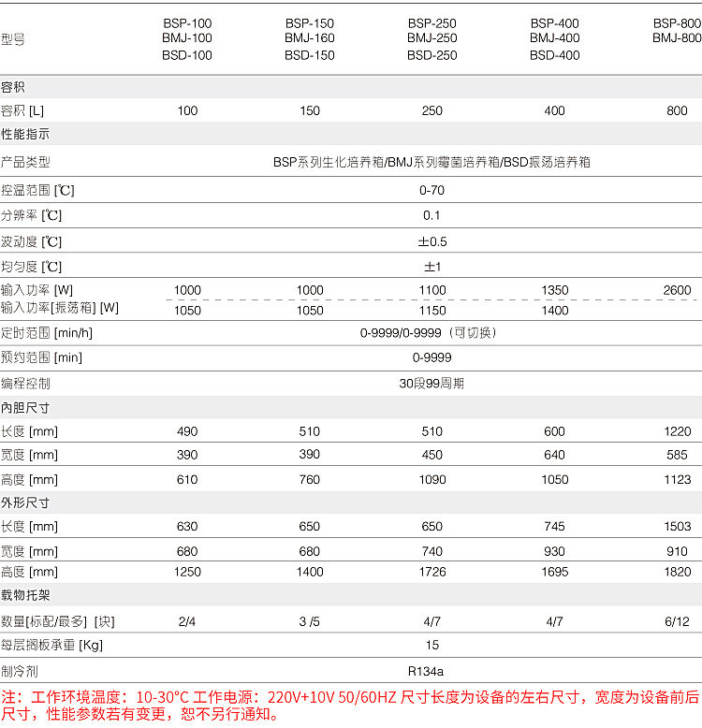Select the 30段99周期 programming value
This screenshot has height=728, width=702.
tap(431, 384)
